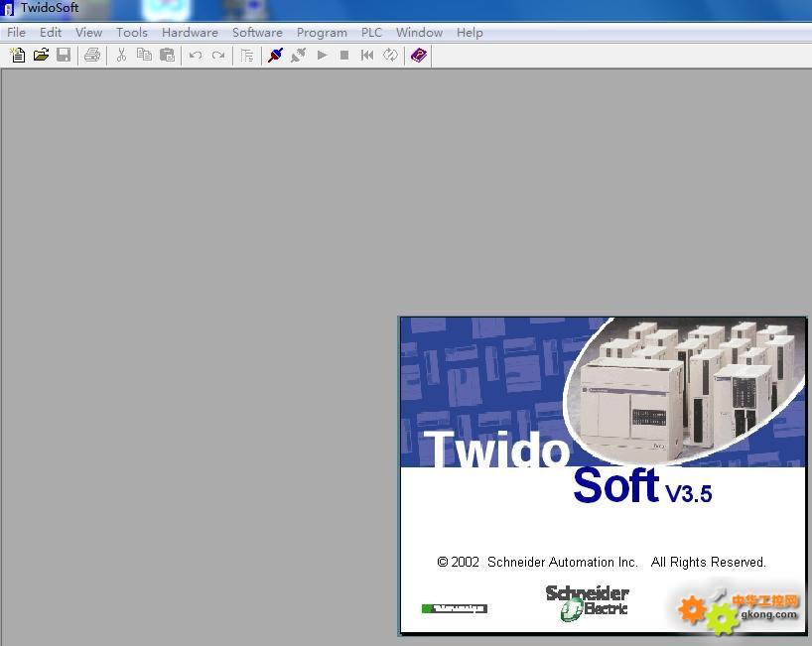Initialize controller with rewind icon
Screen dimensions: 812x646
point(367,55)
